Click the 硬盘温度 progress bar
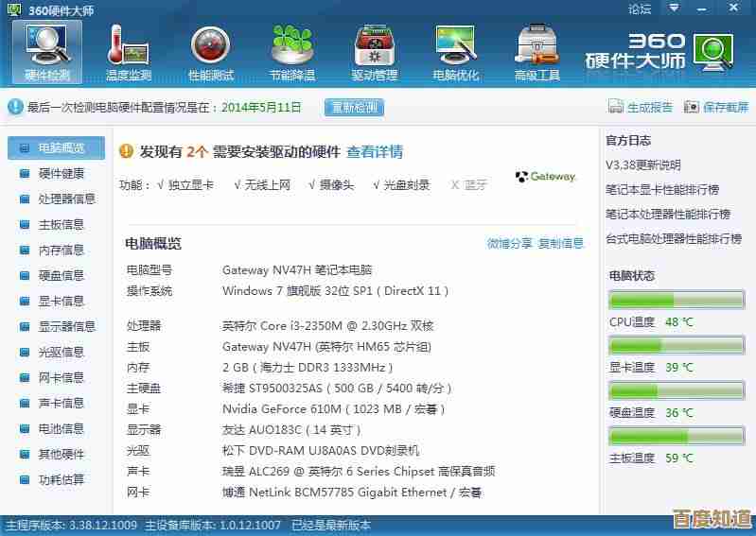This screenshot has width=756, height=536. click(677, 390)
